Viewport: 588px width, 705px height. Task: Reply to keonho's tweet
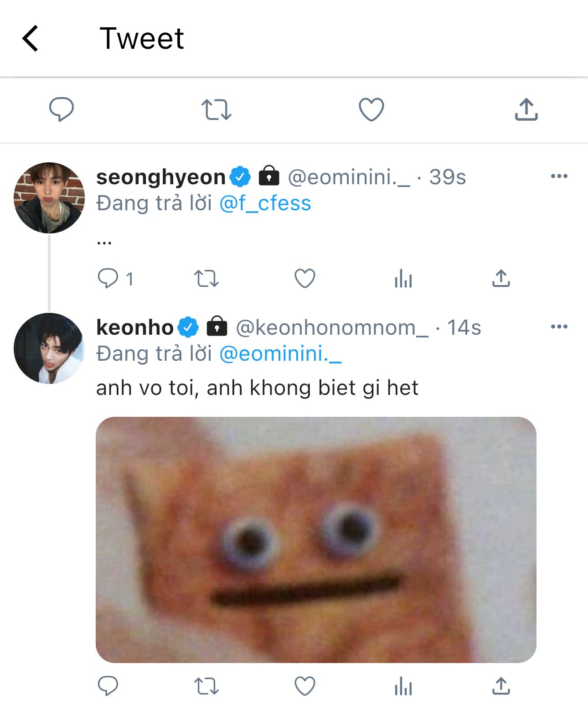pyautogui.click(x=108, y=686)
